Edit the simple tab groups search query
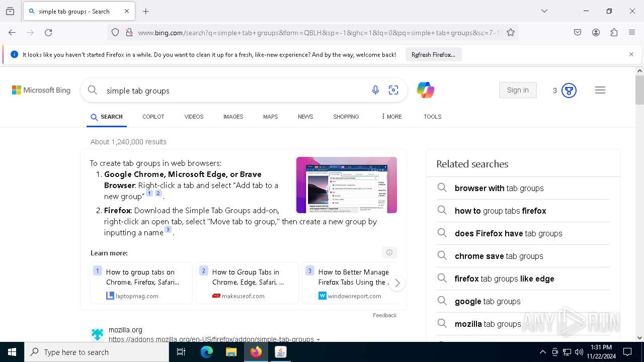This screenshot has width=644, height=362. 231,90
